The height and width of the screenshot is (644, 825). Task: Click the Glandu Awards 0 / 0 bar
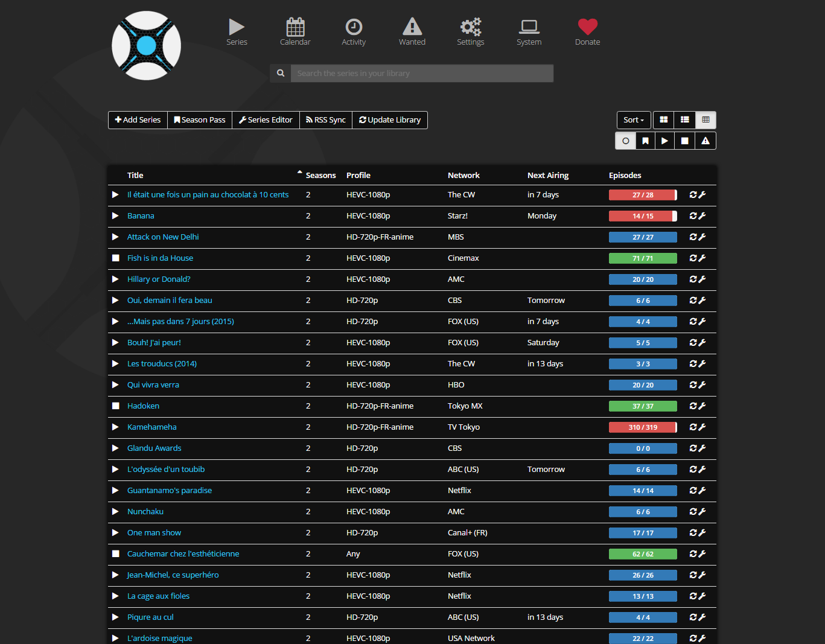coord(643,448)
